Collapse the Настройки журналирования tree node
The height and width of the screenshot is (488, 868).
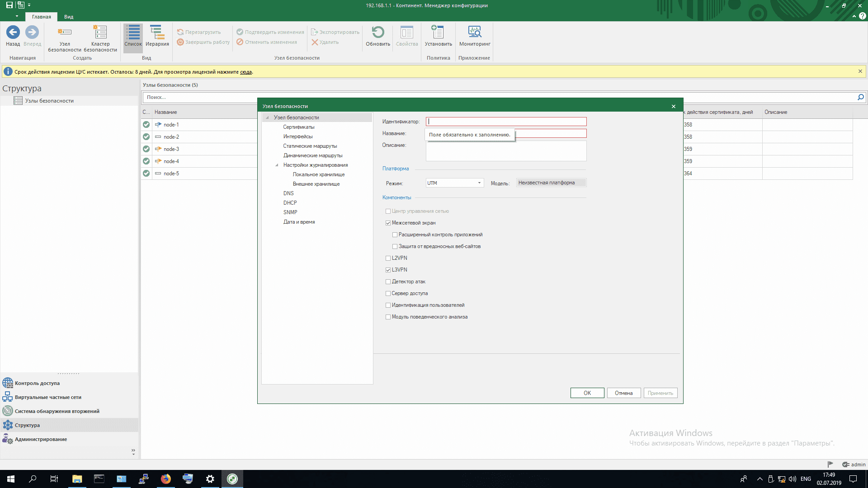277,165
